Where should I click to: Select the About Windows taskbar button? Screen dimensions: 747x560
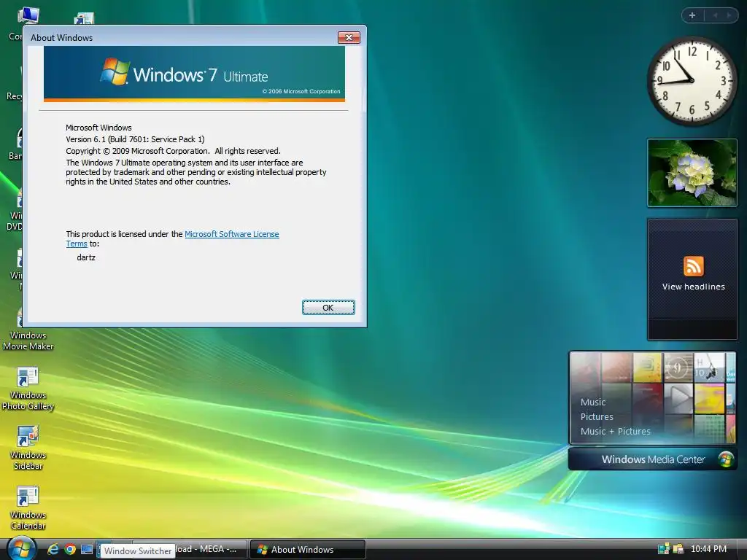(308, 549)
